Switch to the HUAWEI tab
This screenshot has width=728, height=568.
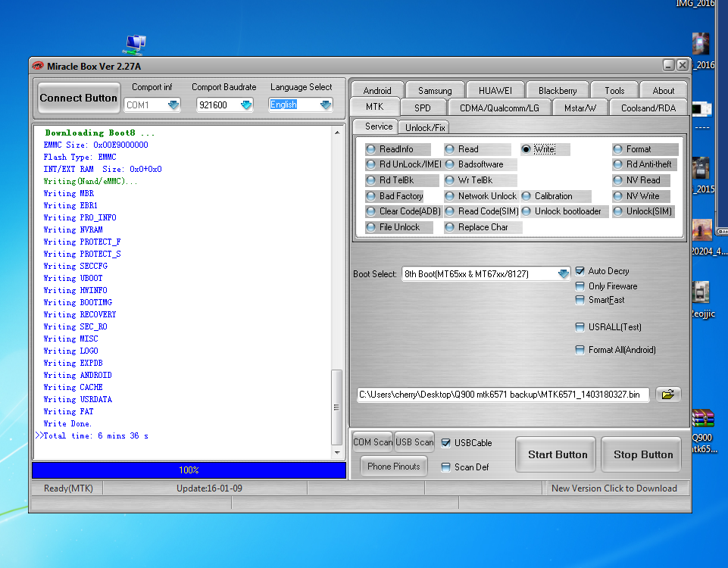(495, 90)
